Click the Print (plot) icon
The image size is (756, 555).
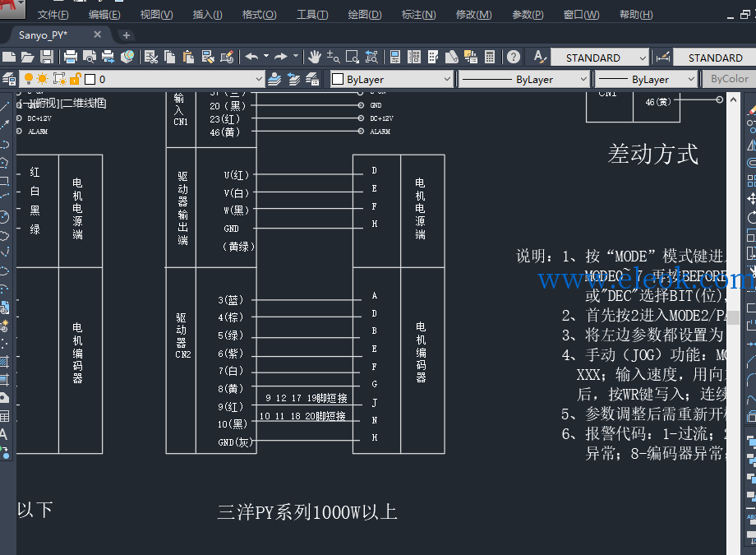point(71,57)
